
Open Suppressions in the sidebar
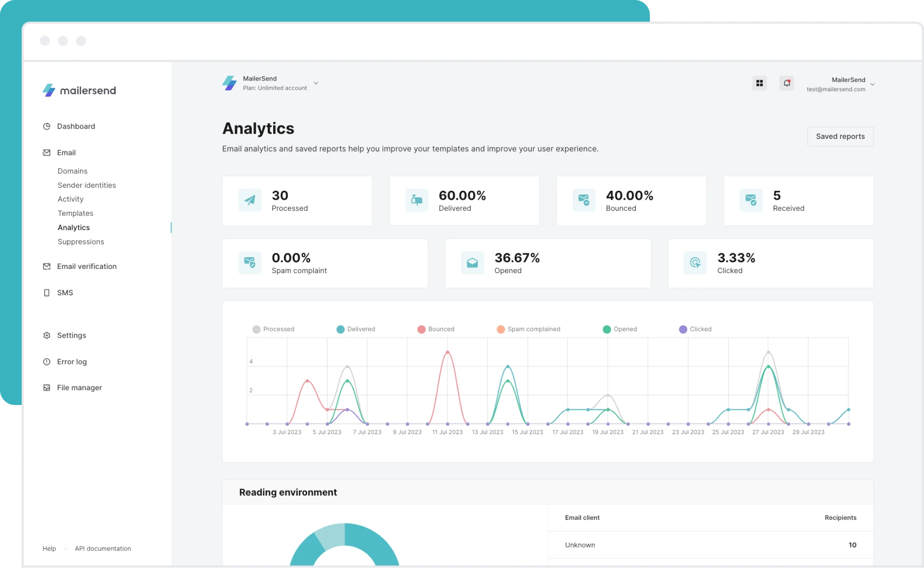click(x=81, y=242)
